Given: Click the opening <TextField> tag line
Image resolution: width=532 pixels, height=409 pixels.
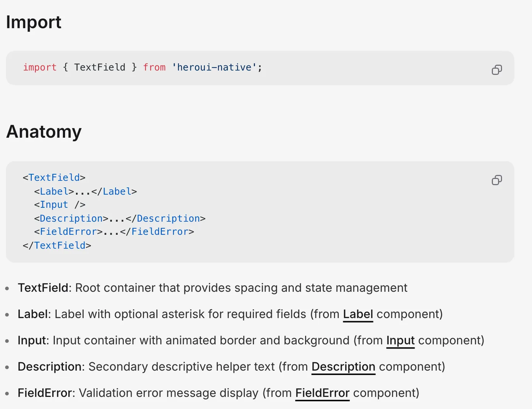Looking at the screenshot, I should pyautogui.click(x=54, y=178).
